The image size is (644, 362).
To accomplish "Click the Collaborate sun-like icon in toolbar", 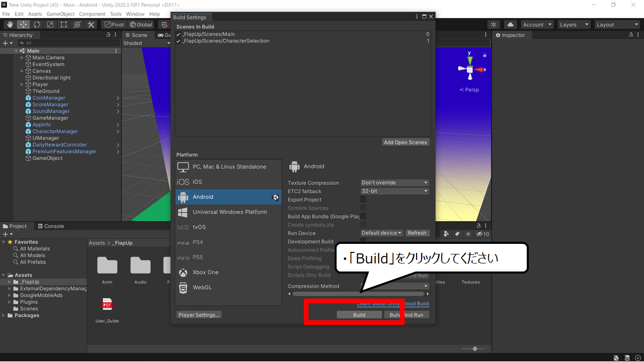I will pyautogui.click(x=494, y=25).
